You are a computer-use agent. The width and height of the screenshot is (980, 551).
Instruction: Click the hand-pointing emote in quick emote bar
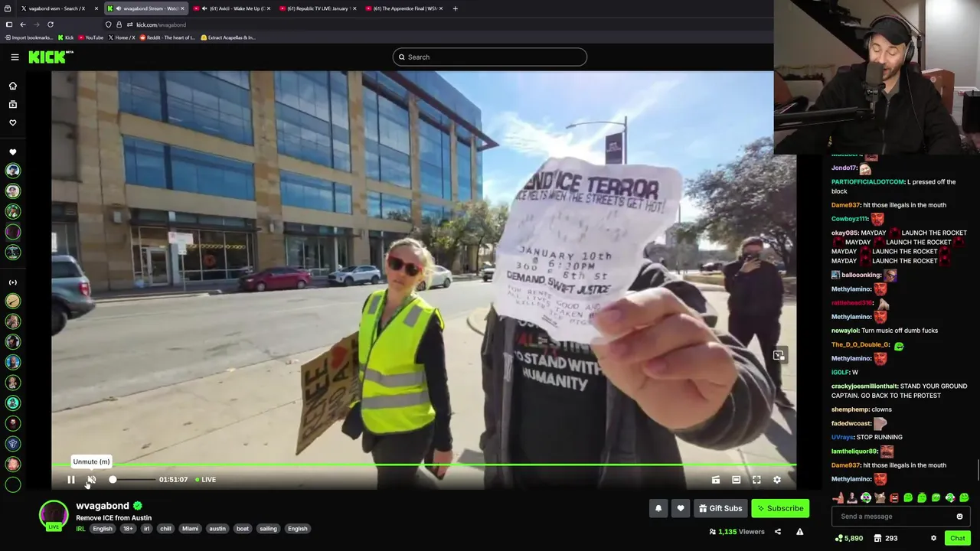point(838,498)
